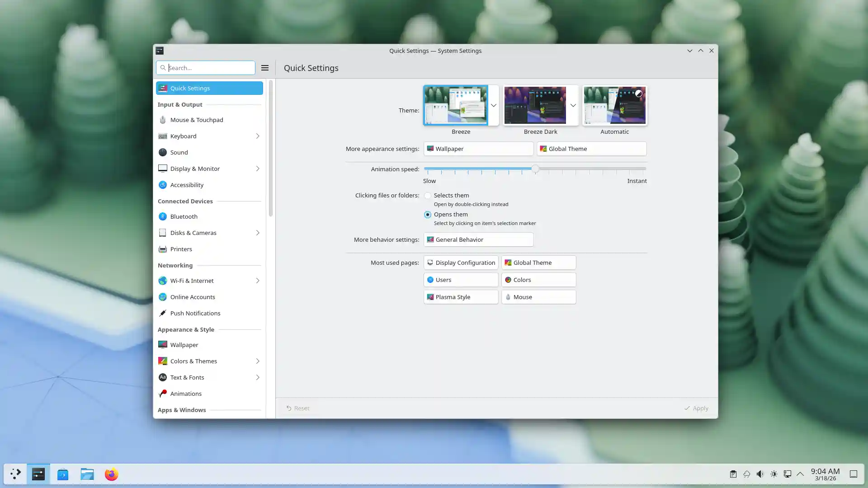Viewport: 868px width, 488px height.
Task: Open Animations settings in sidebar
Action: tap(185, 394)
